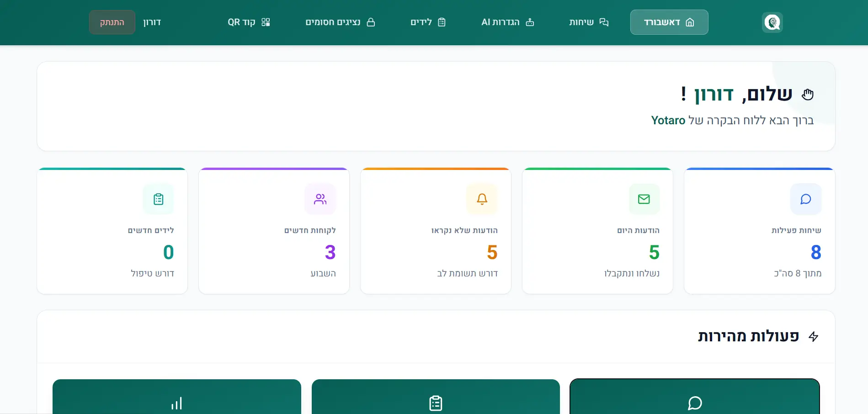Click the lock icon beside נציגים חסומים

tap(372, 21)
